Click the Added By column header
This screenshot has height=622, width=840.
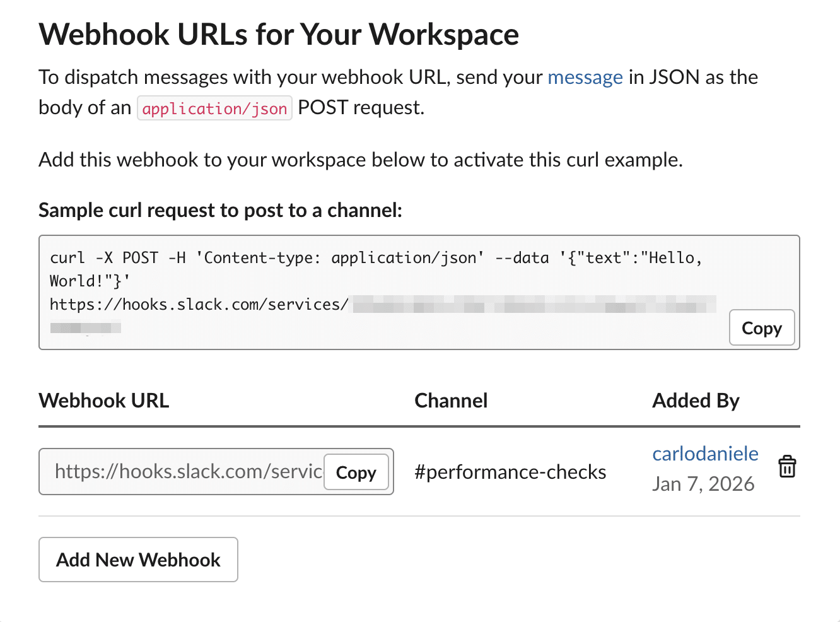pyautogui.click(x=696, y=400)
